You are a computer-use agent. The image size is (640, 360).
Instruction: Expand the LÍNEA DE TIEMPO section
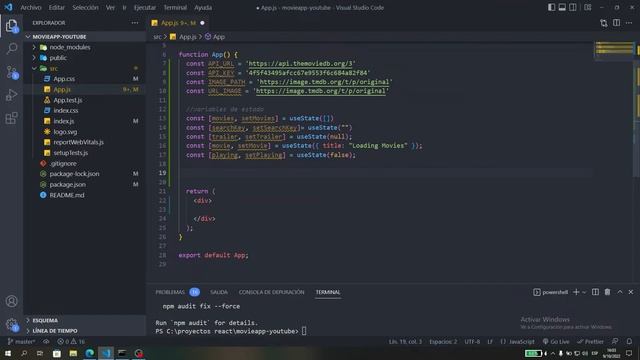[x=84, y=331]
